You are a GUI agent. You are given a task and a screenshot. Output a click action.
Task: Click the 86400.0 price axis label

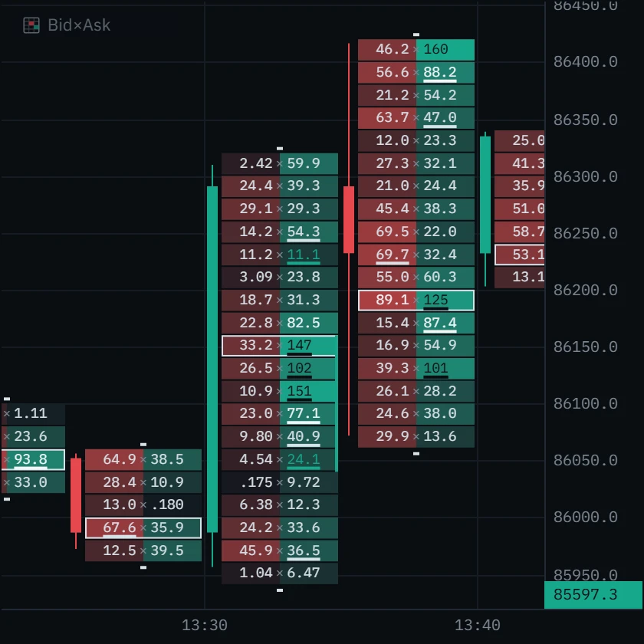pos(585,61)
